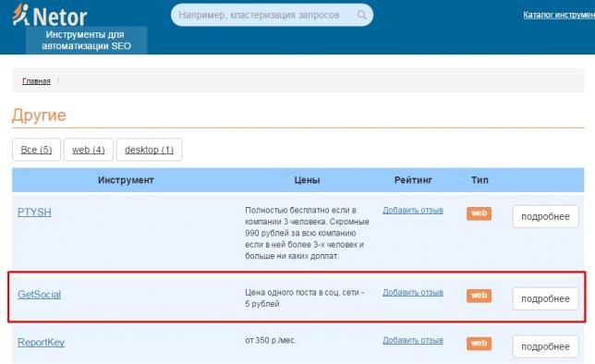Screen dimensions: 595x364
Task: Click the Инструменты для автоматизации SEO tagline
Action: coord(87,41)
